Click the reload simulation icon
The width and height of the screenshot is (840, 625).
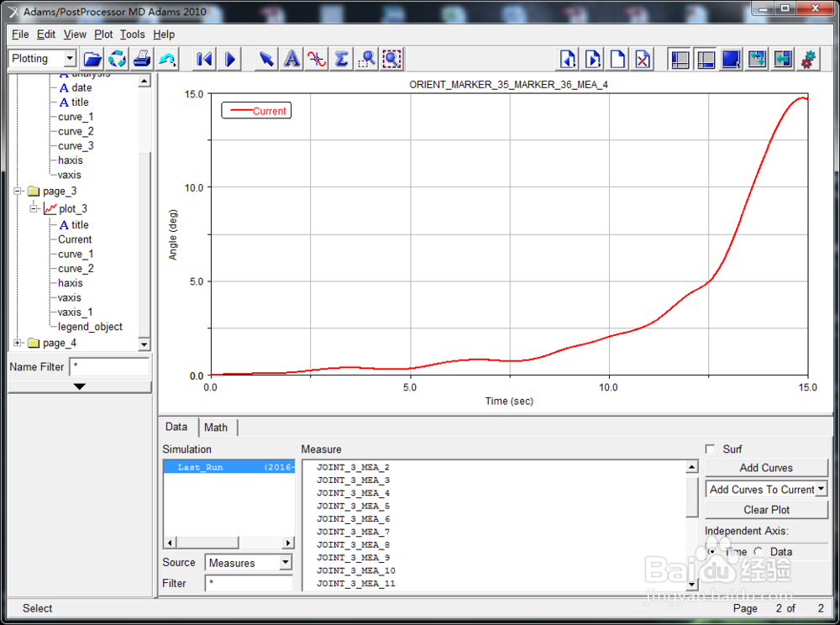pos(117,59)
